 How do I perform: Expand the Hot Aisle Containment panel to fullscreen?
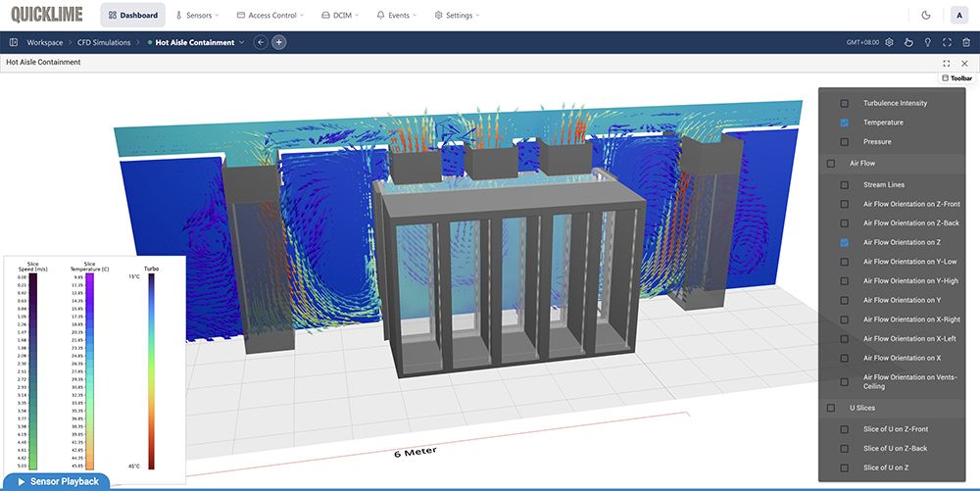(947, 63)
